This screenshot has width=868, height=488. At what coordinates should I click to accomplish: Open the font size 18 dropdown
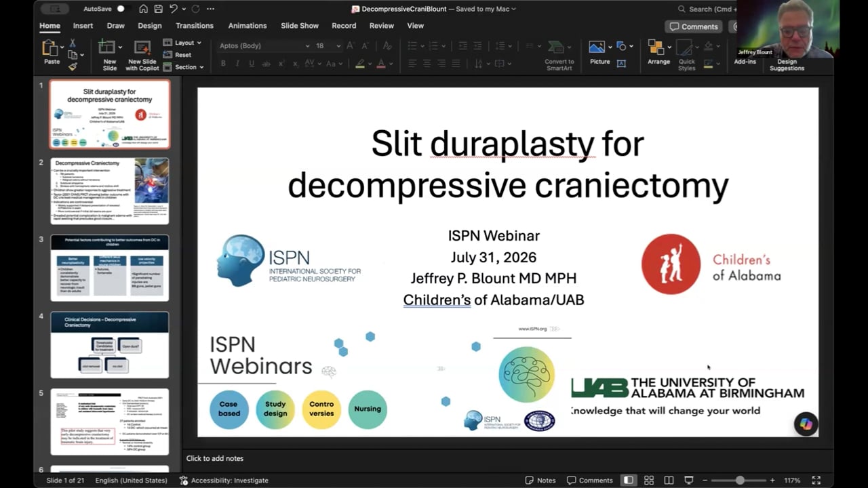click(338, 45)
